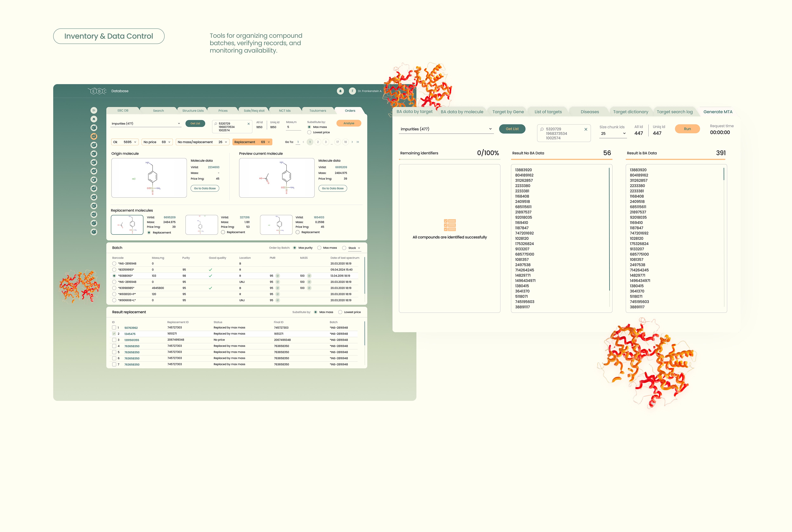The image size is (792, 532).
Task: Open the Home page from the sidebar
Action: click(x=94, y=119)
